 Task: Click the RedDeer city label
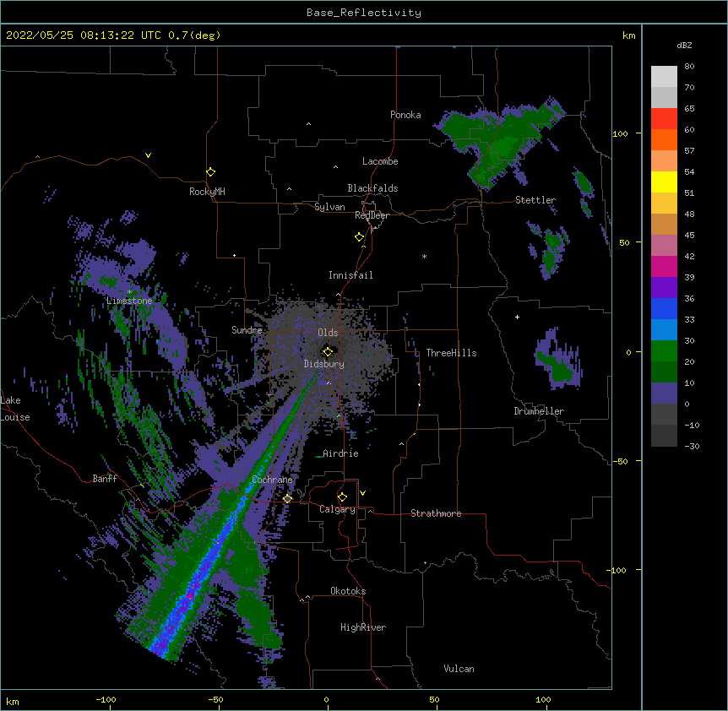point(372,215)
